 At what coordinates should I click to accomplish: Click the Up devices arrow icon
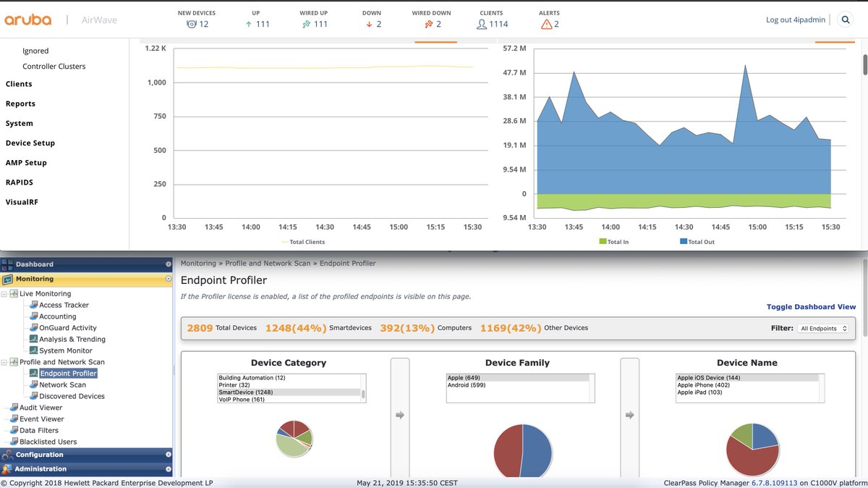tap(249, 24)
